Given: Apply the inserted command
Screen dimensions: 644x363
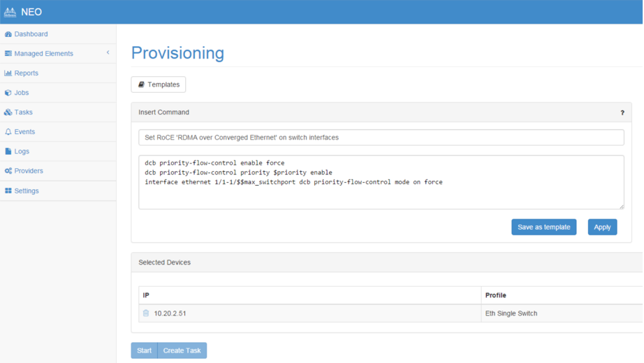Looking at the screenshot, I should point(602,227).
